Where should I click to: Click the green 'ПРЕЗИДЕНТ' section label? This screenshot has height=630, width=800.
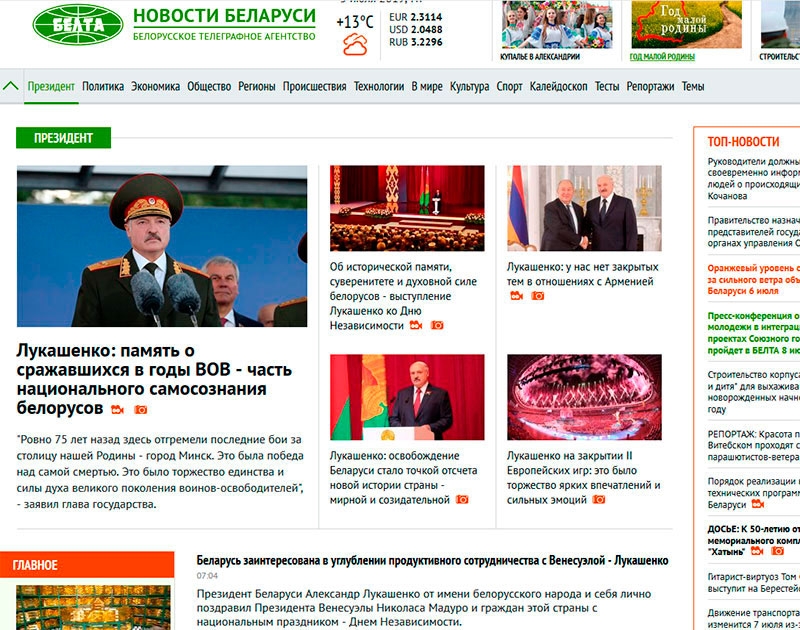[63, 138]
